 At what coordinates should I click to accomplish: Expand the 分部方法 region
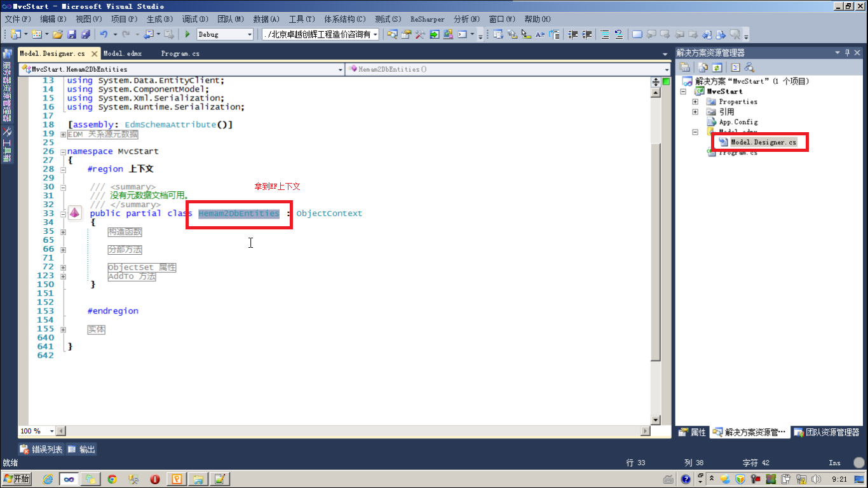[63, 250]
